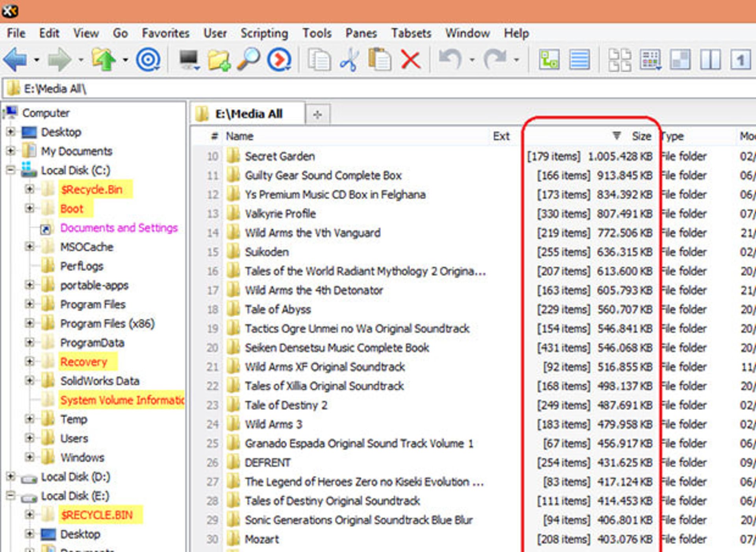Click the red Delete X icon
This screenshot has height=552, width=756.
411,60
